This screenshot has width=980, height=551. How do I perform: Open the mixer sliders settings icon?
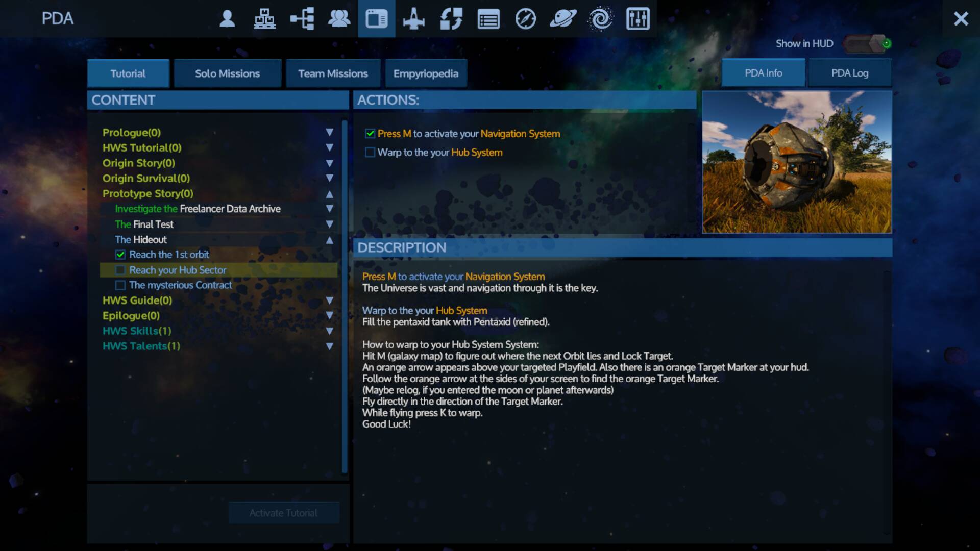click(x=638, y=19)
